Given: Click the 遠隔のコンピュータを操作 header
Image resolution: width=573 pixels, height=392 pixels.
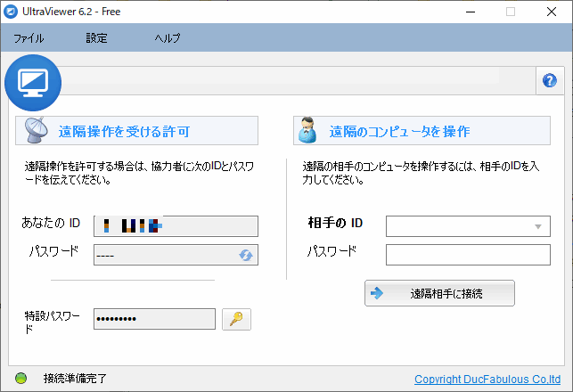Looking at the screenshot, I should [422, 130].
